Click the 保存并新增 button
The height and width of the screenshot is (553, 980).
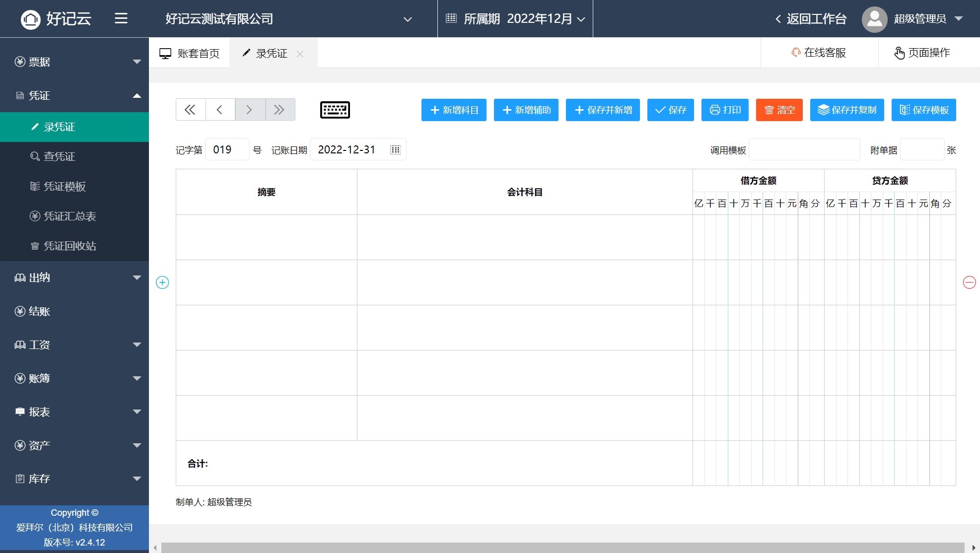coord(603,110)
